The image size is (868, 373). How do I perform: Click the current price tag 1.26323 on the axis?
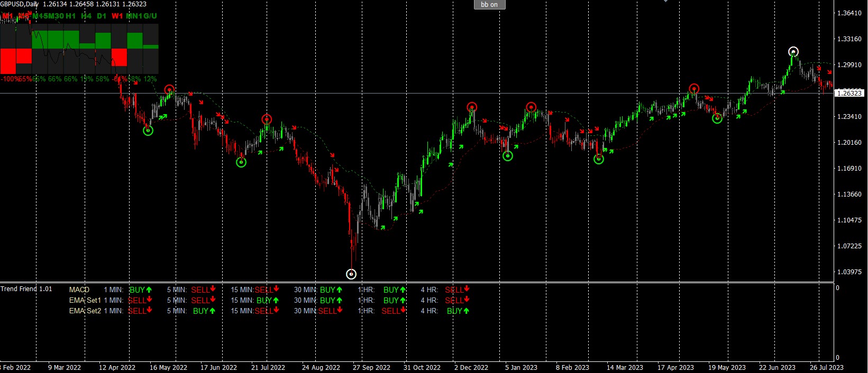click(849, 93)
